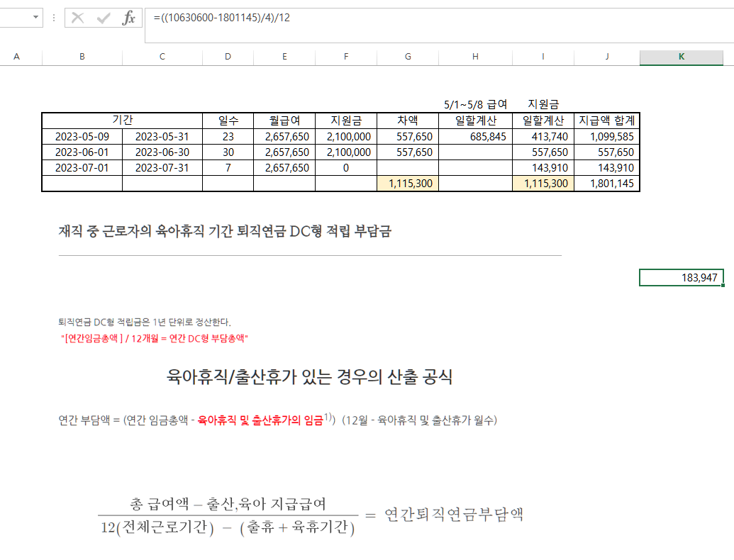Image resolution: width=734 pixels, height=560 pixels.
Task: Click the end date cell 2023-07-31
Action: pyautogui.click(x=162, y=168)
